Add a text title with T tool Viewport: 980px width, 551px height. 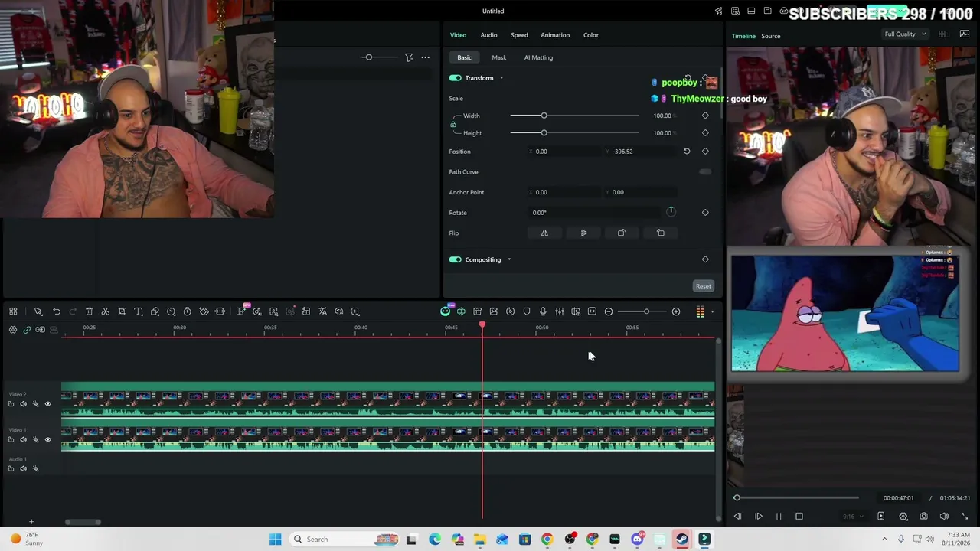(x=139, y=311)
